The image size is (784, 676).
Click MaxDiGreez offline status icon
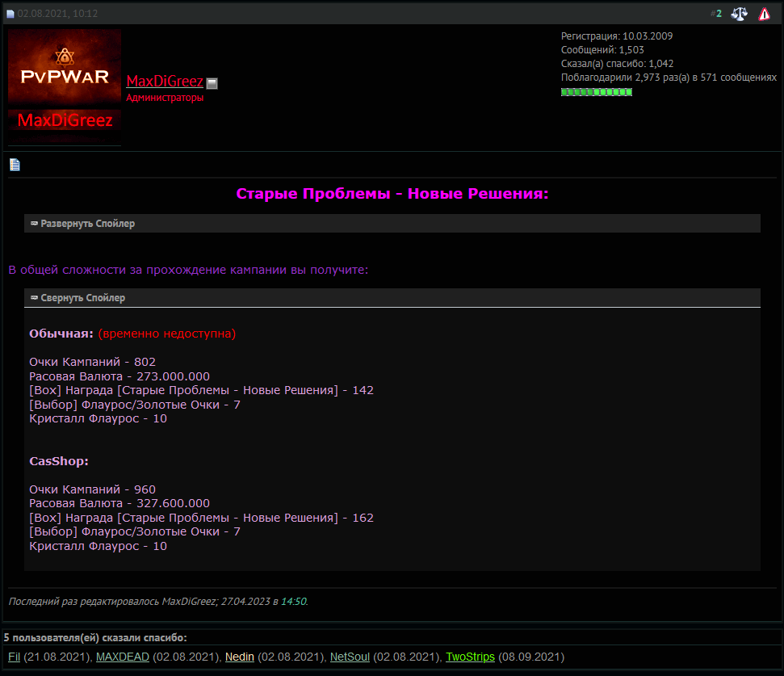click(x=212, y=83)
